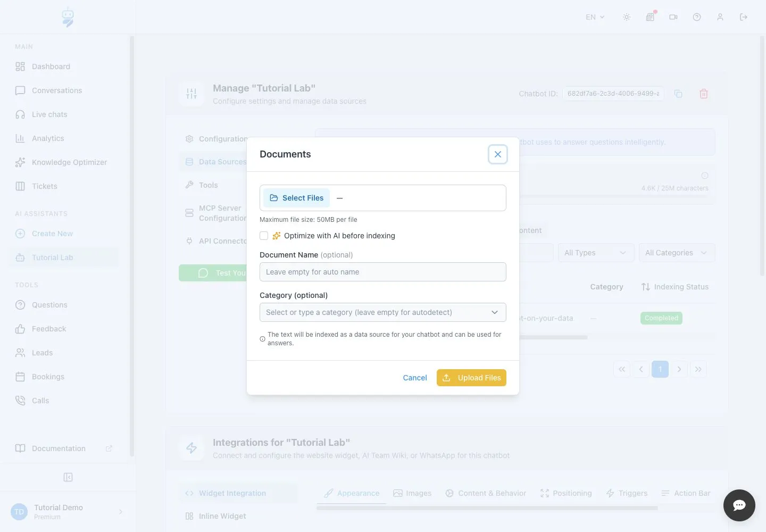
Task: Delete chatbot using red trash icon
Action: point(704,94)
